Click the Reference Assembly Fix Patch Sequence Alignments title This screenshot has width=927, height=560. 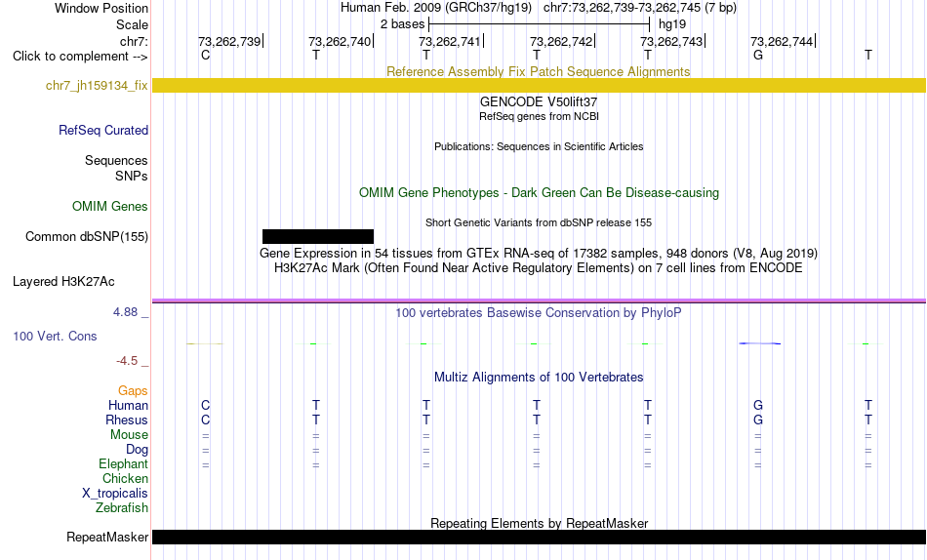click(538, 71)
